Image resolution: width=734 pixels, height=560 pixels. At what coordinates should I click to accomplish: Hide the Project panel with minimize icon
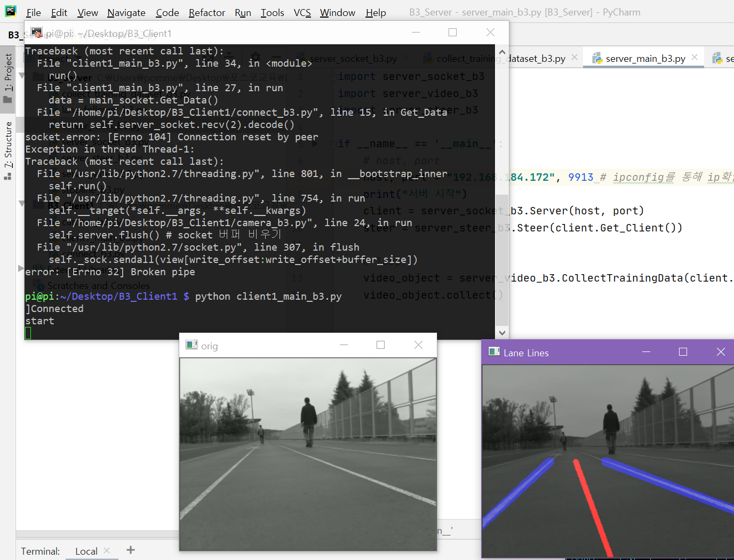(276, 57)
